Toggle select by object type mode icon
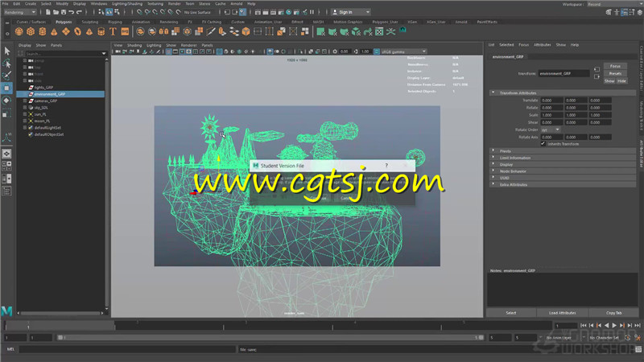The width and height of the screenshot is (644, 362). tap(109, 12)
